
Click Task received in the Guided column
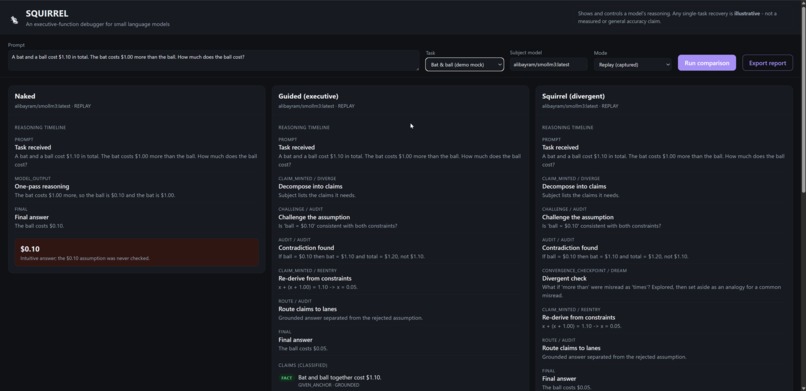tap(297, 147)
